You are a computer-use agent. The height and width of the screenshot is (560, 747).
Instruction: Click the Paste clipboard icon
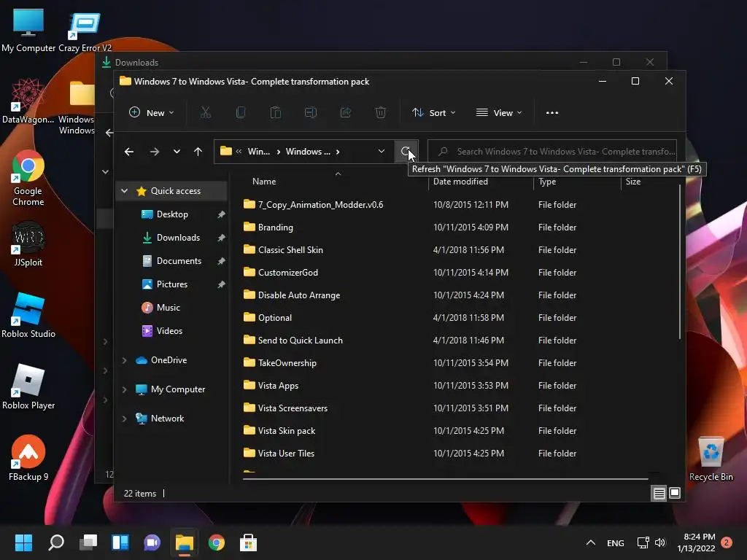pyautogui.click(x=275, y=113)
